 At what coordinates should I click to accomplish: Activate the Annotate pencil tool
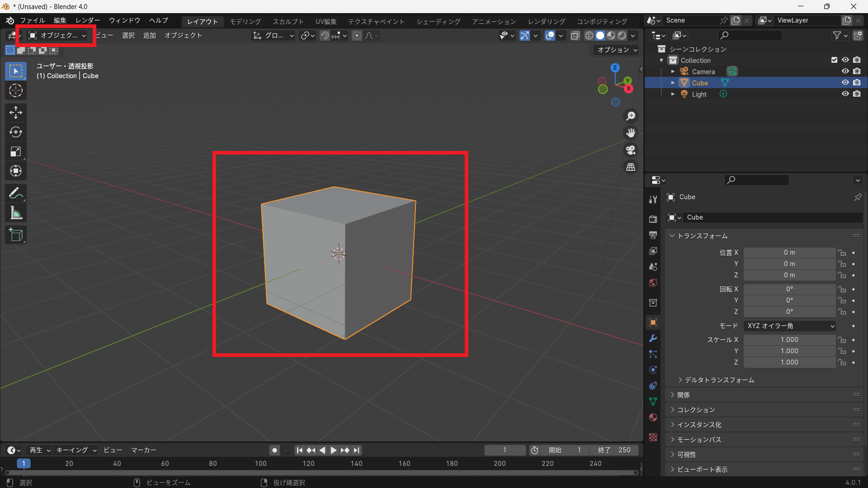(x=16, y=193)
